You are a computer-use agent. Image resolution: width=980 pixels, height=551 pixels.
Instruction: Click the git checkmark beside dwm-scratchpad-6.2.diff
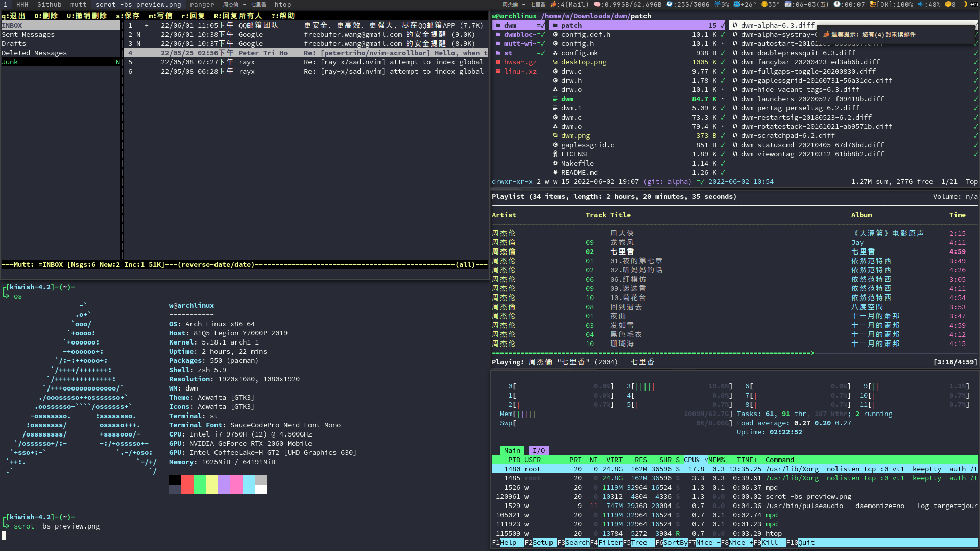tap(976, 135)
